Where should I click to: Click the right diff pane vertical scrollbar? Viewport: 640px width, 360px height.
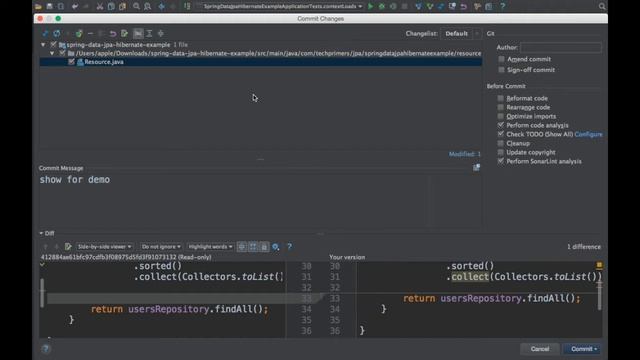[600, 295]
